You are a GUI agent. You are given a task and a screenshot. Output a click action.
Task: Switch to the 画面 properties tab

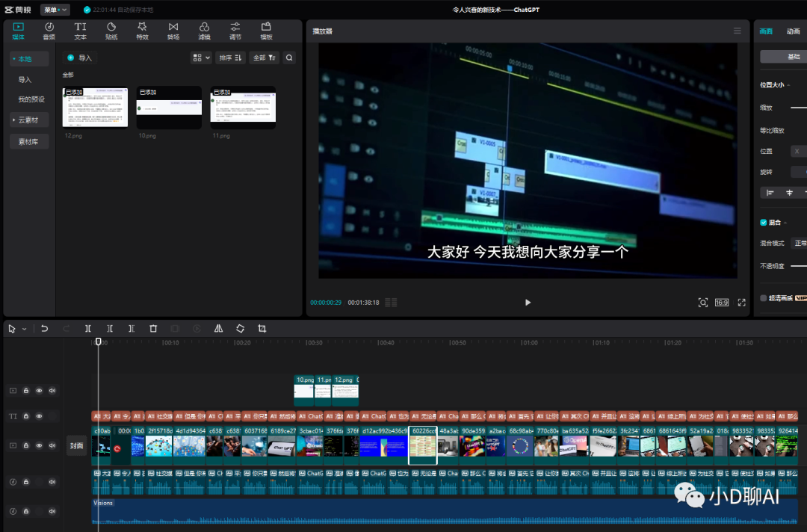pos(766,31)
